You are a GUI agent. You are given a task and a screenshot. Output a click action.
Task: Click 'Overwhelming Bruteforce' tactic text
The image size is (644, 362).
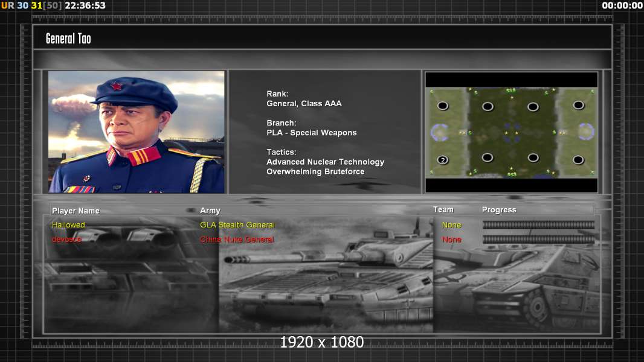point(315,172)
